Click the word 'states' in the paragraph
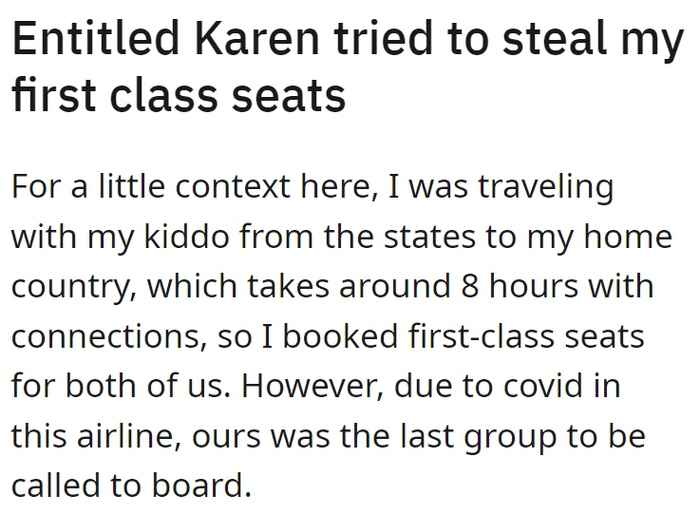 pyautogui.click(x=429, y=237)
